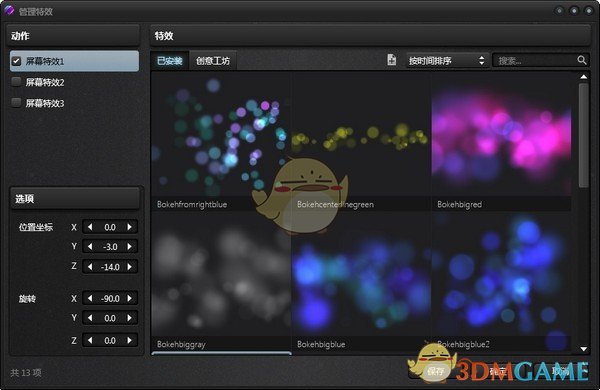This screenshot has height=390, width=600.
Task: Increase position Z value -14.0
Action: pyautogui.click(x=130, y=266)
